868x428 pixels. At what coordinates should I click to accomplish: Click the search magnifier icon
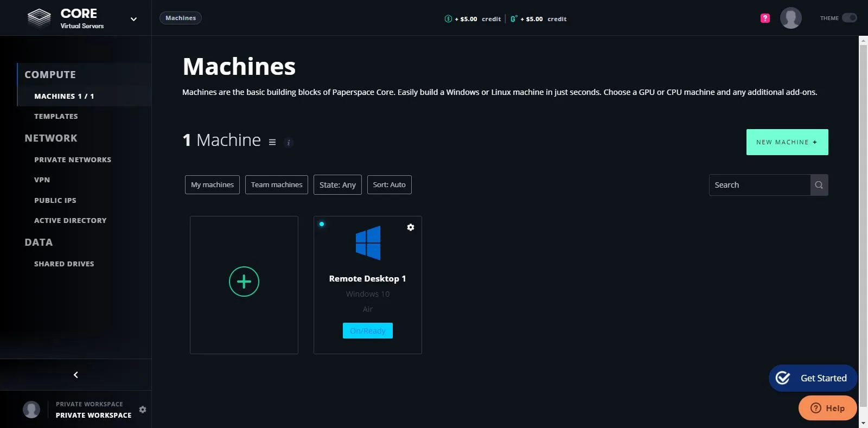[819, 185]
